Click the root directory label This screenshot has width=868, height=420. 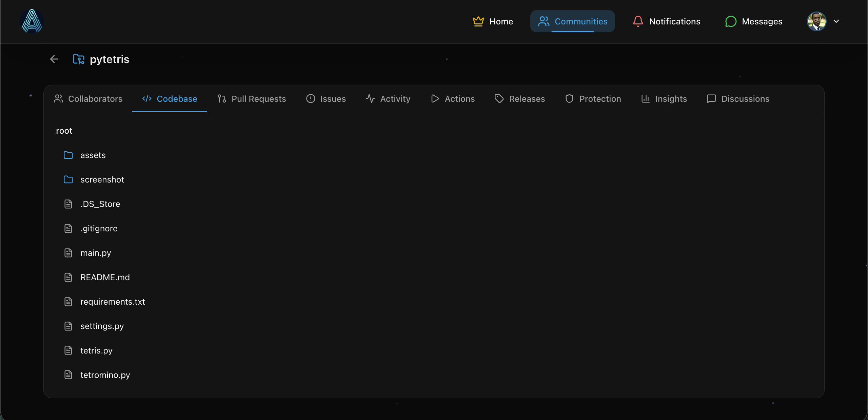pos(64,131)
